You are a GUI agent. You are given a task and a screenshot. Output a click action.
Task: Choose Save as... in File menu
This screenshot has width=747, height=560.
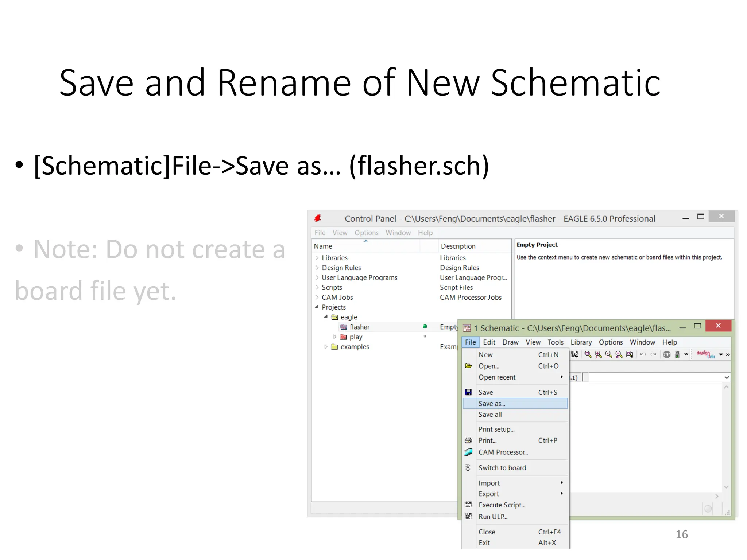pos(515,403)
